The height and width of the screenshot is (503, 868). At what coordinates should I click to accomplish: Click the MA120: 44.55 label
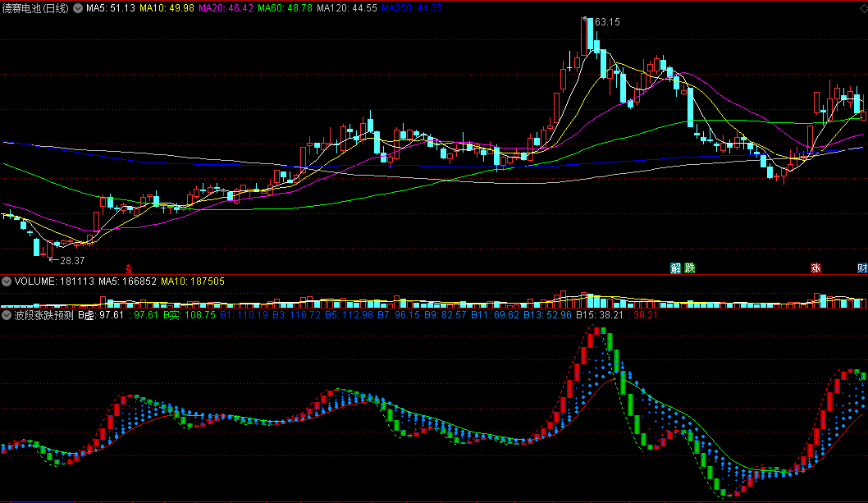coord(347,8)
